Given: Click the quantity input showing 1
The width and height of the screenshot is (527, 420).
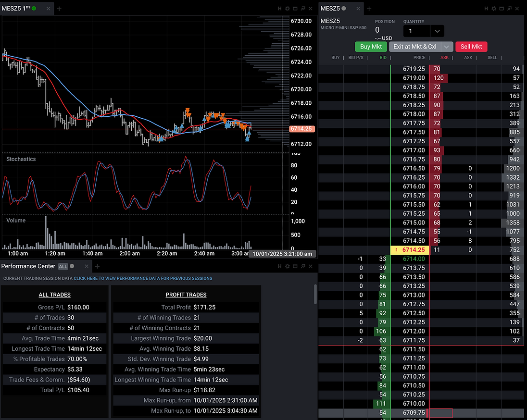Looking at the screenshot, I should 416,31.
